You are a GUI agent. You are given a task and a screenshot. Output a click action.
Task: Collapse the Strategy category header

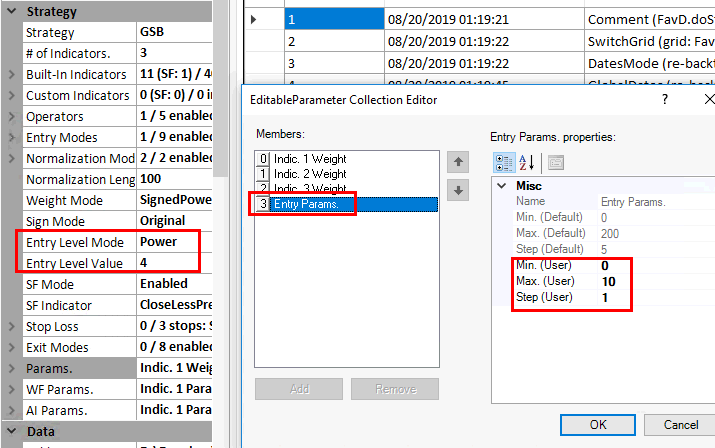pyautogui.click(x=10, y=12)
